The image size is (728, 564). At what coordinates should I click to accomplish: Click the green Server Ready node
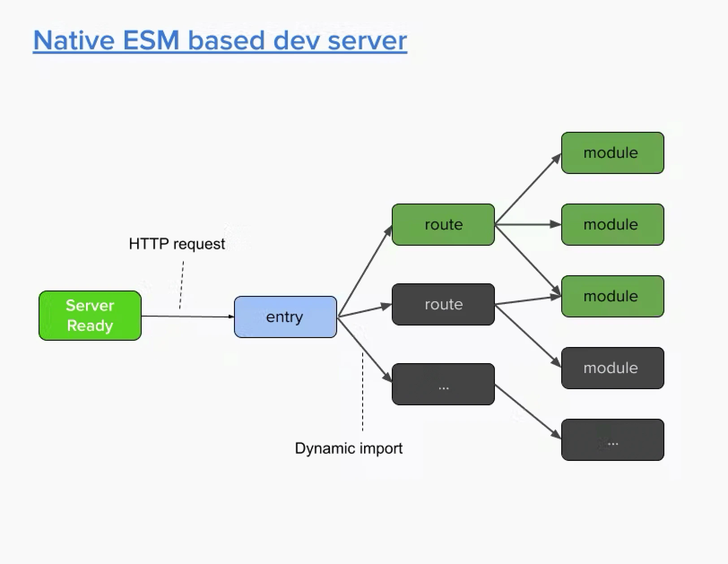coord(89,316)
